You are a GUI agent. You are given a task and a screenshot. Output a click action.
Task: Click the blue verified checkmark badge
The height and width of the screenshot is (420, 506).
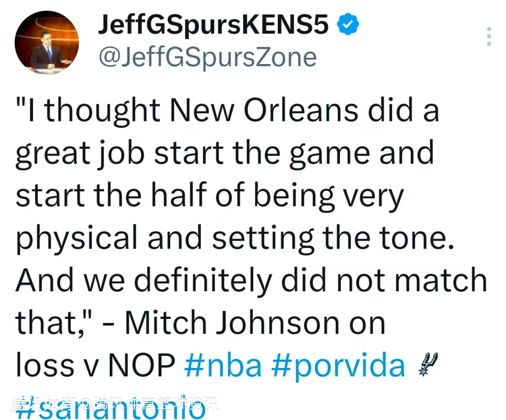click(x=348, y=25)
